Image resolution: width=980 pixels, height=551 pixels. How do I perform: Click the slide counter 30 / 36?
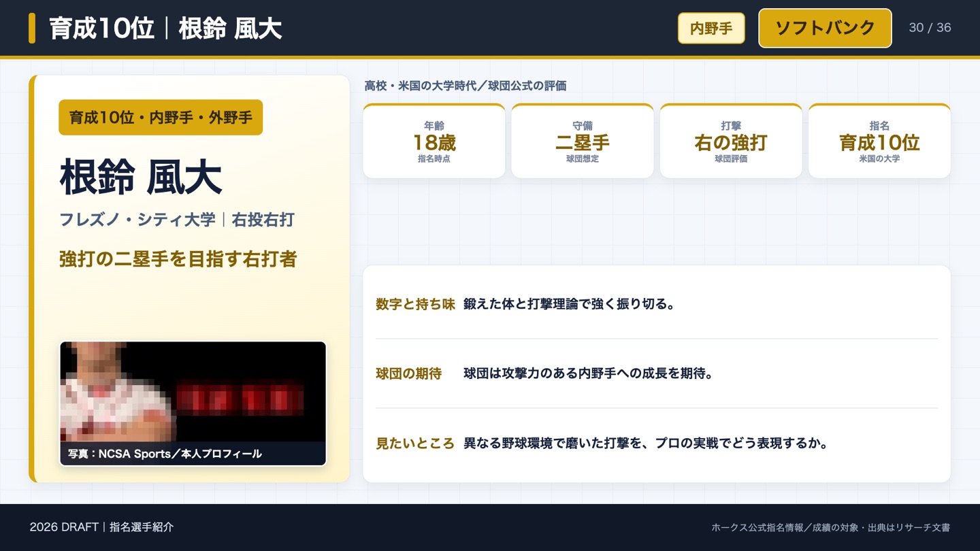click(x=930, y=28)
